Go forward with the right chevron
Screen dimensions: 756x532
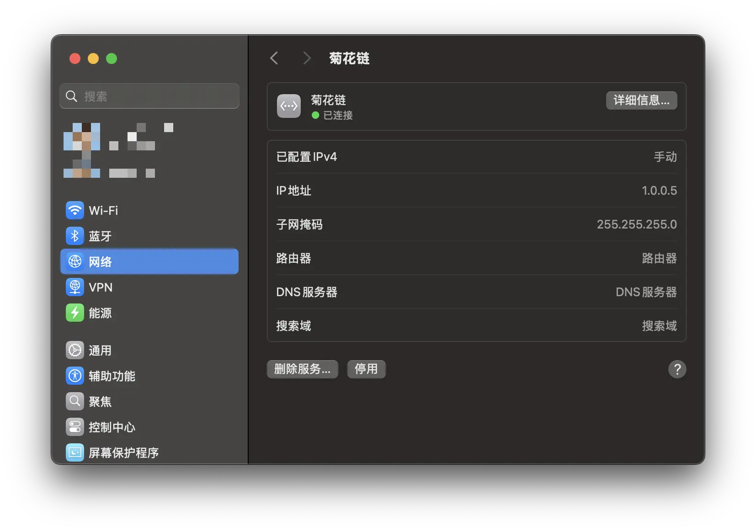coord(307,59)
